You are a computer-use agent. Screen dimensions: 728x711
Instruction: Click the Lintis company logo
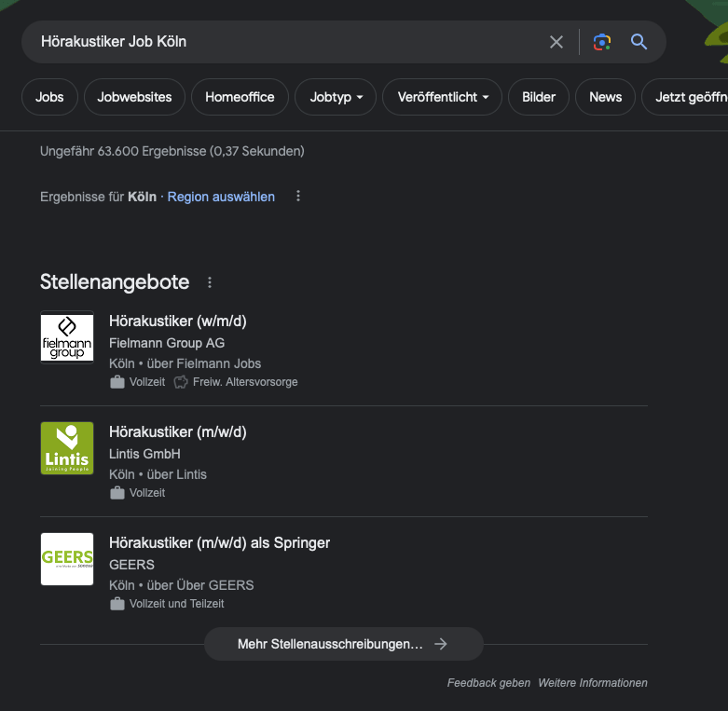click(x=67, y=448)
